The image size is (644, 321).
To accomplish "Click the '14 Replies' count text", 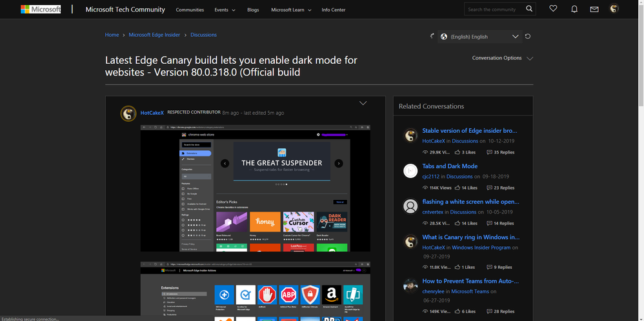I will point(504,223).
